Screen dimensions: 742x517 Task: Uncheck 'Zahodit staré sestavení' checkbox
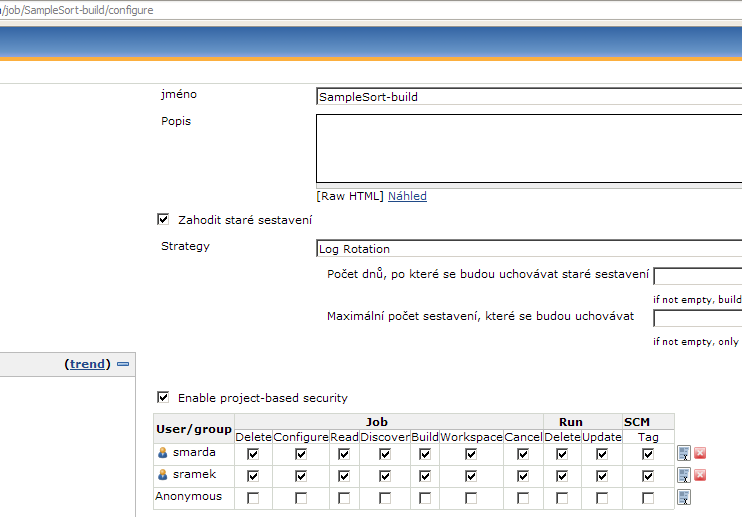point(163,219)
